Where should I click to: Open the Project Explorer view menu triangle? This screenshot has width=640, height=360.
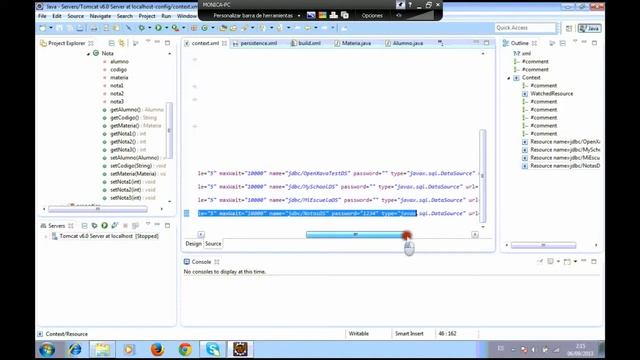(147, 42)
